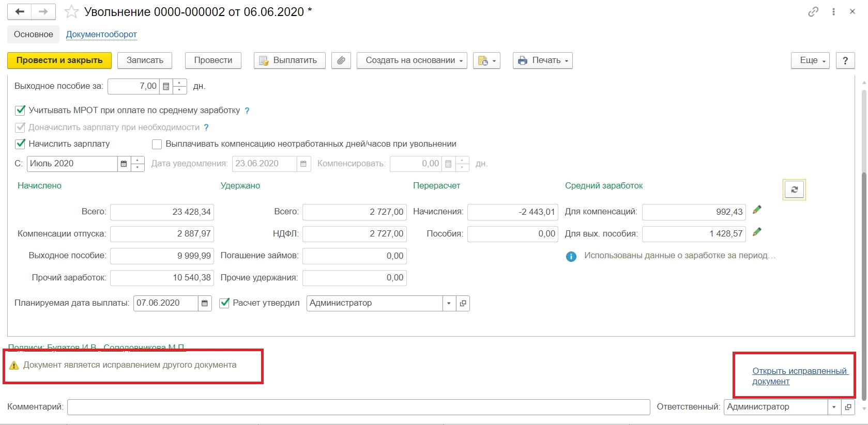The image size is (868, 425).
Task: Click help mark beside 'Доначислить зарплату'
Action: [206, 127]
